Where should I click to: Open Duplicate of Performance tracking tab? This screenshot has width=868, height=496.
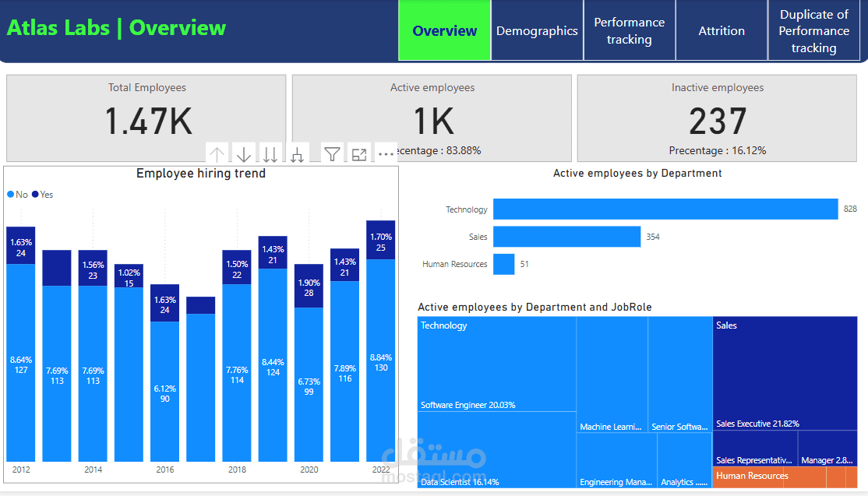[813, 30]
